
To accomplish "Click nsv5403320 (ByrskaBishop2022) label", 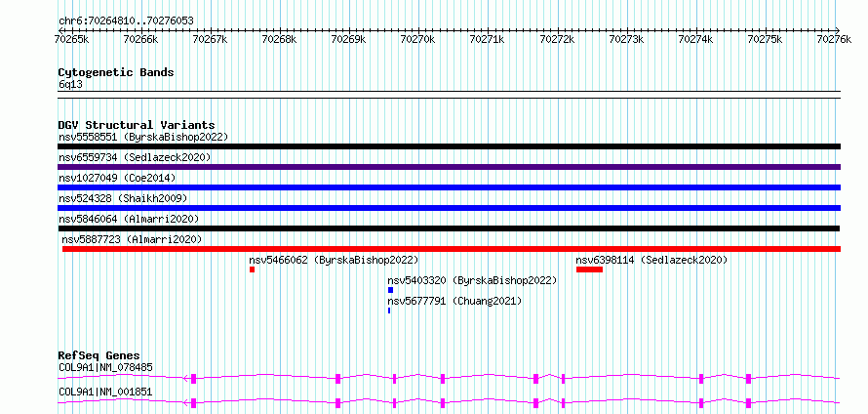I will coord(472,280).
